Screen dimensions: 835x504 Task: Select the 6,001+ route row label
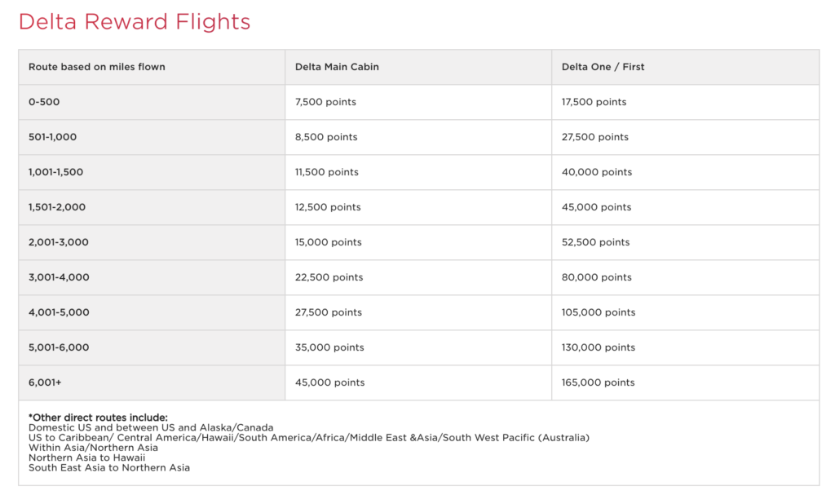(x=46, y=382)
